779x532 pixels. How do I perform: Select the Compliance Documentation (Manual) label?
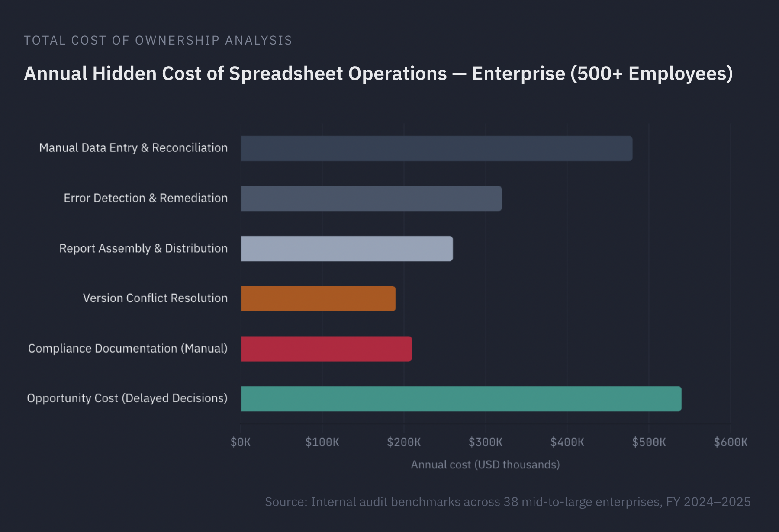(128, 348)
